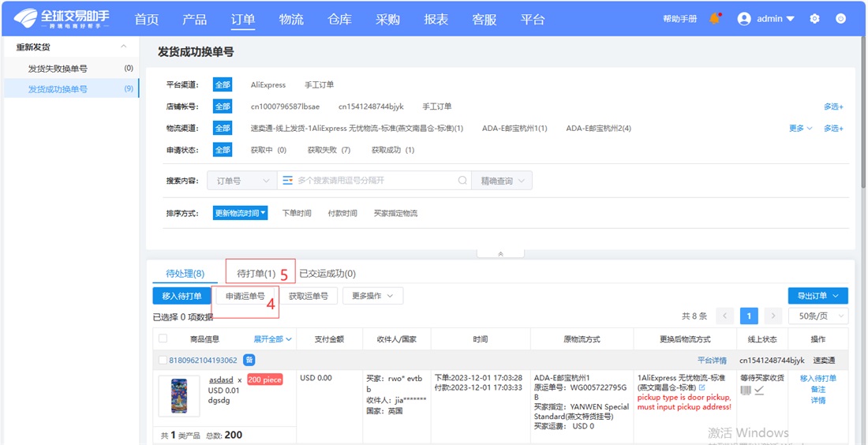Click the page vertical scrollbar
Screen dimensions: 868x445
[x=865, y=110]
